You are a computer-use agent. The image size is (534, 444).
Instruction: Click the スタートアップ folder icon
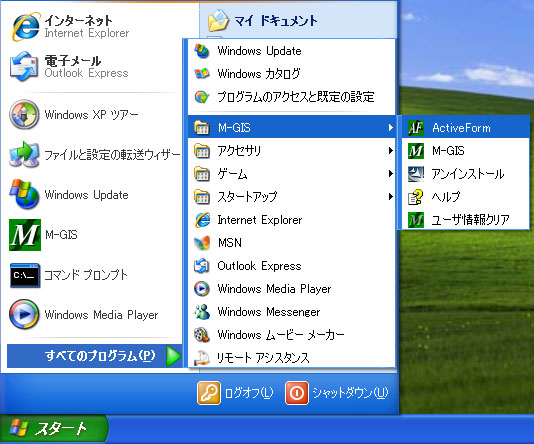[x=202, y=196]
